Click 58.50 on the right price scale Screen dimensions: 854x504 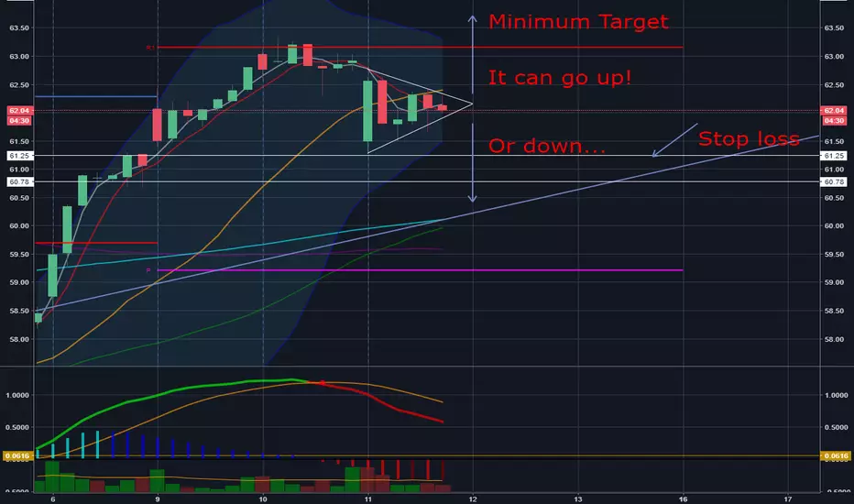point(834,312)
